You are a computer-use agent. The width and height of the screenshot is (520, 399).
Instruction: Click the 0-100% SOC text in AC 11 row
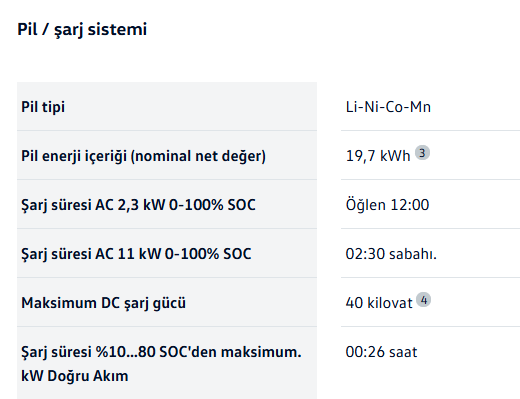(208, 254)
